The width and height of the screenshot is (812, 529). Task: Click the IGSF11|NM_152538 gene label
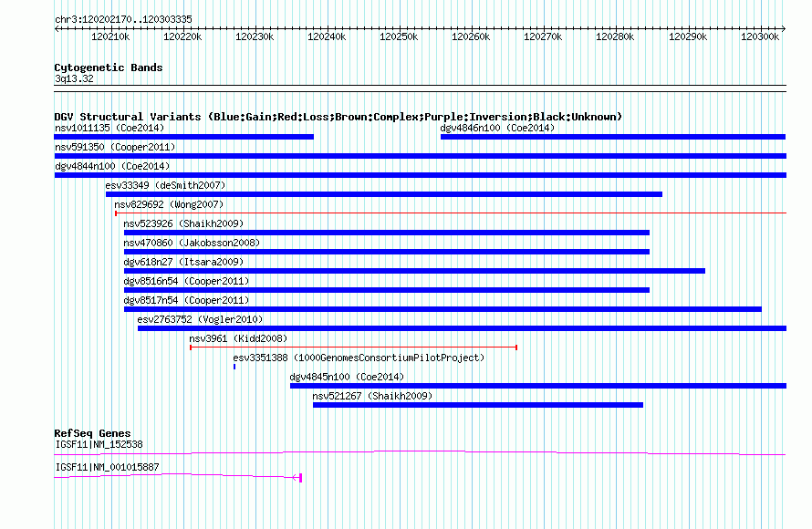click(x=99, y=444)
